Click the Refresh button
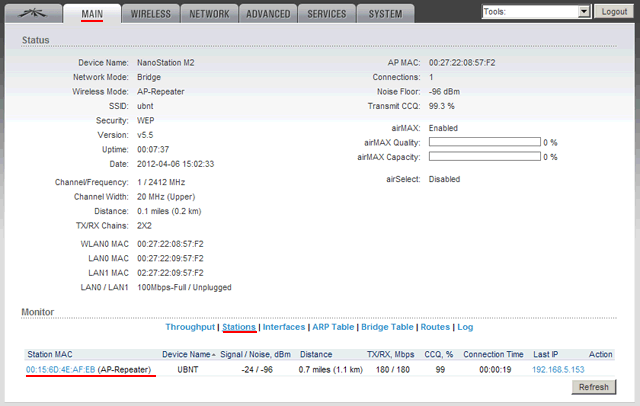This screenshot has height=406, width=640. coord(594,387)
